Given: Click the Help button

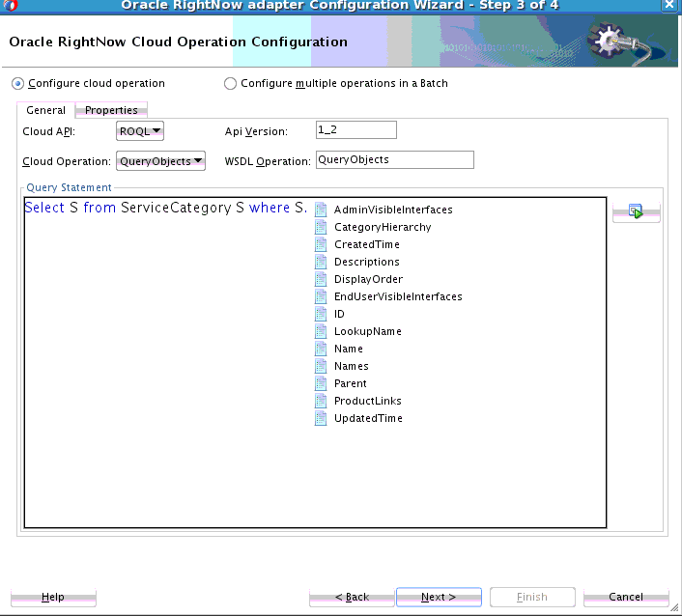Looking at the screenshot, I should coord(53,597).
